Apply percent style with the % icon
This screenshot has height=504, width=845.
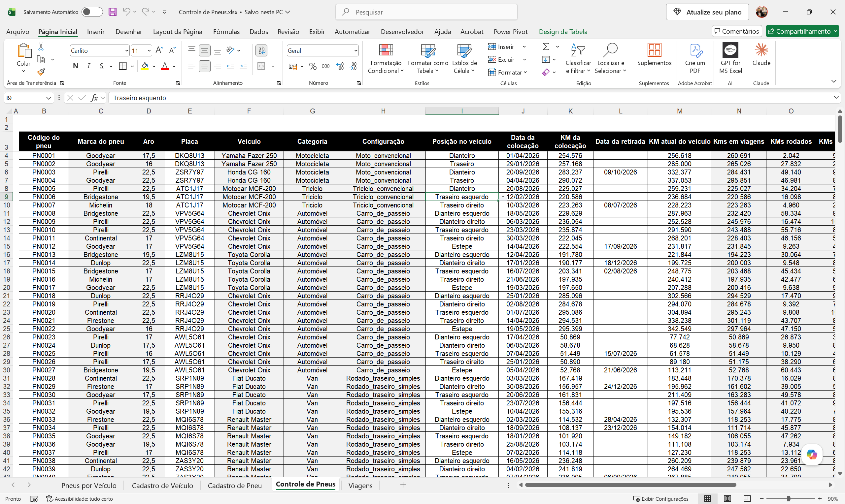coord(313,66)
